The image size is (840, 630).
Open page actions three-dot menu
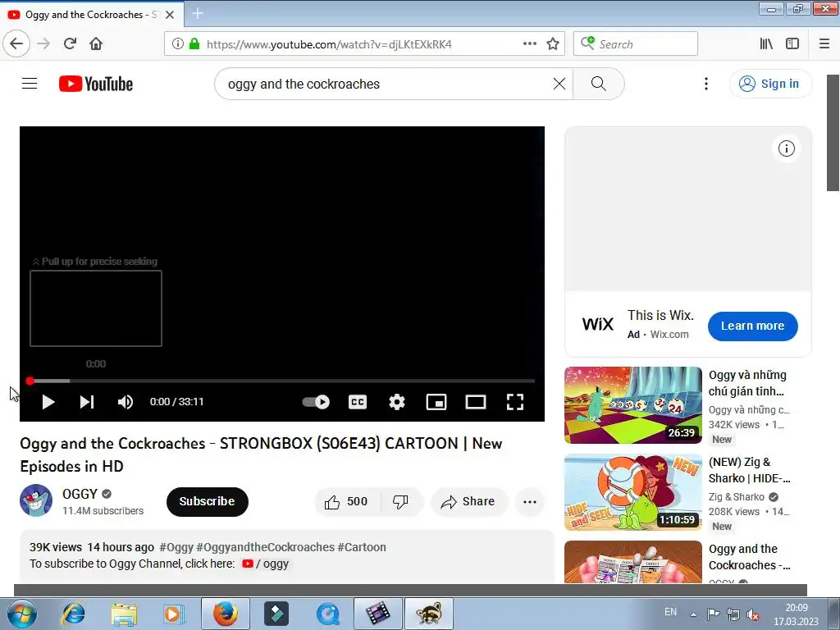click(x=530, y=43)
